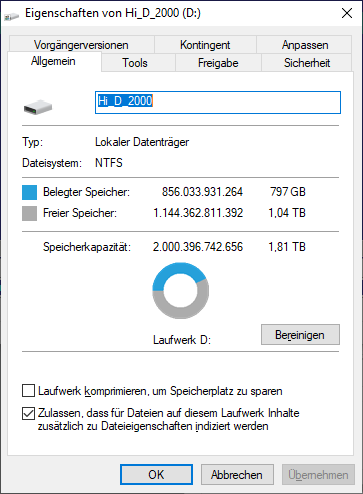Click the value 1.144.362.811.392
363x494 pixels.
click(x=198, y=213)
